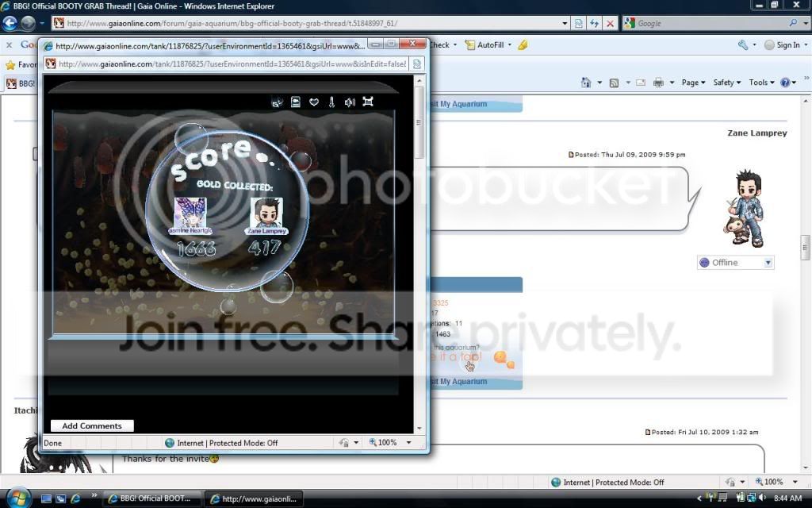Click the Add Comments button
This screenshot has width=812, height=508.
point(92,426)
